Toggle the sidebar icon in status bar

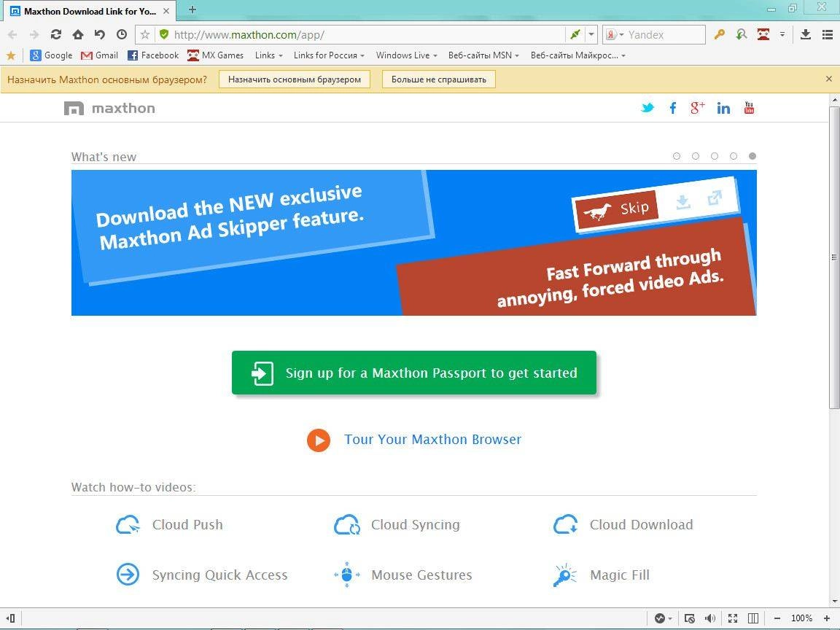pyautogui.click(x=10, y=618)
